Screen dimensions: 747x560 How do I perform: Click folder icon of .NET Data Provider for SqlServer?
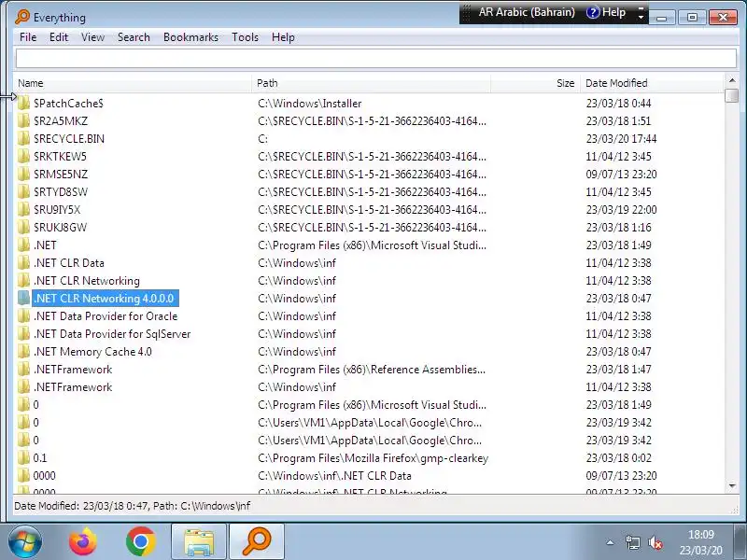click(23, 334)
